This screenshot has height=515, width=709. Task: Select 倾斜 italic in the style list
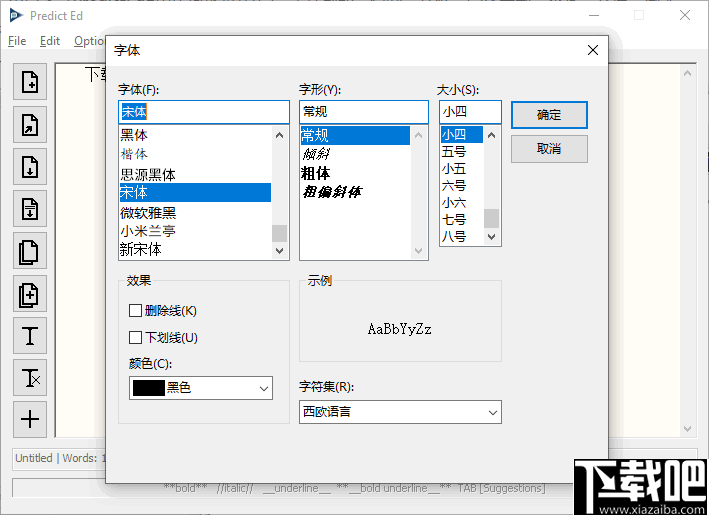tap(355, 154)
